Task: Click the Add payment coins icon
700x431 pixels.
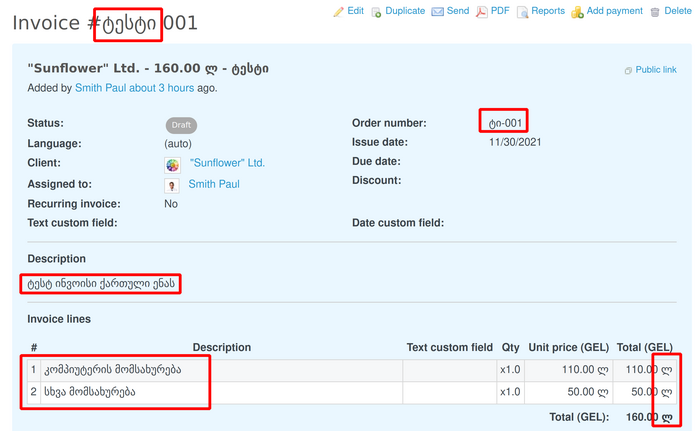Action: (577, 12)
